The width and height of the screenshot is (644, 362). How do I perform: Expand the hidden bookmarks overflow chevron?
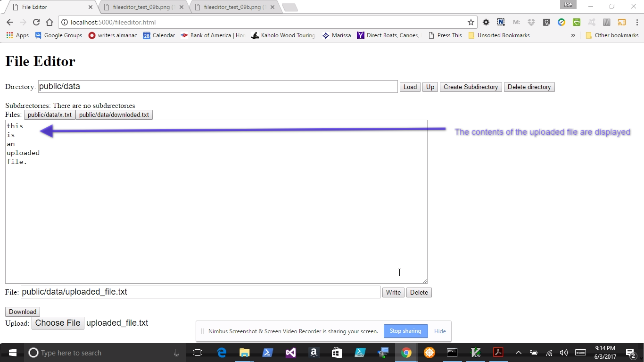(573, 35)
